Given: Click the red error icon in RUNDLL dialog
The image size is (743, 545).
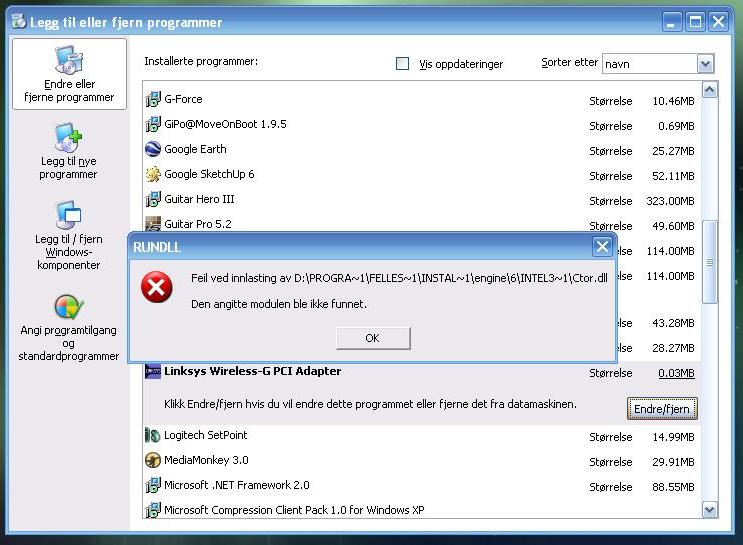Looking at the screenshot, I should coord(156,287).
